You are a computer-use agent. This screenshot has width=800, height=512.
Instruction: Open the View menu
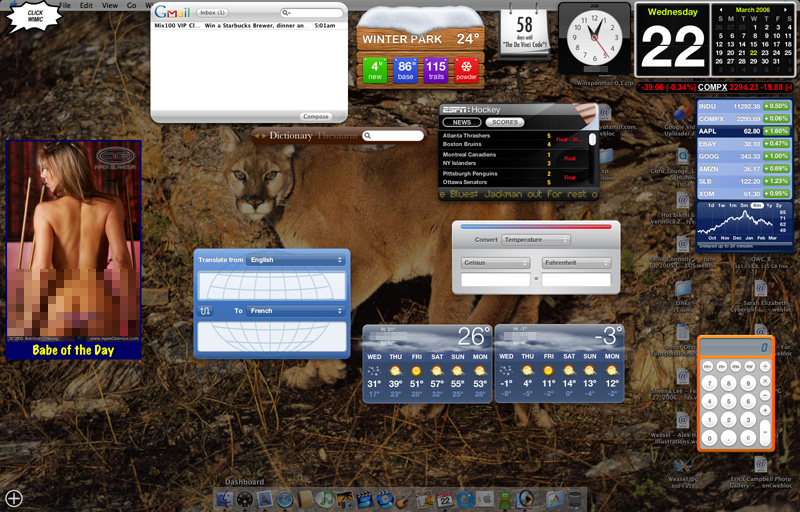pyautogui.click(x=110, y=5)
